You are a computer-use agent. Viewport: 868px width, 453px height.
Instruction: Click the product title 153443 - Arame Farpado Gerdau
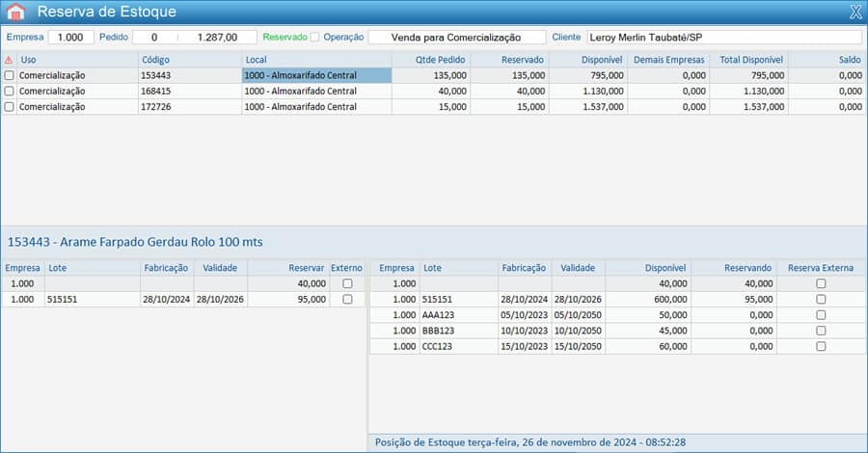click(135, 242)
